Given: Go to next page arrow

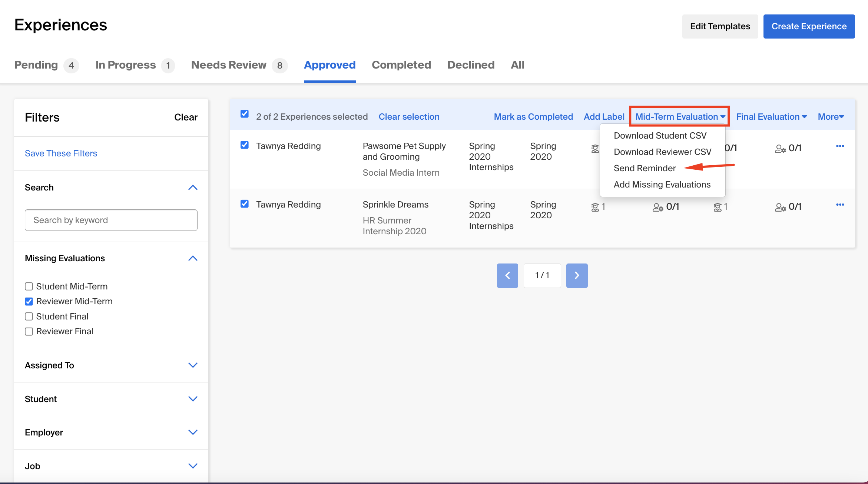Looking at the screenshot, I should 577,275.
